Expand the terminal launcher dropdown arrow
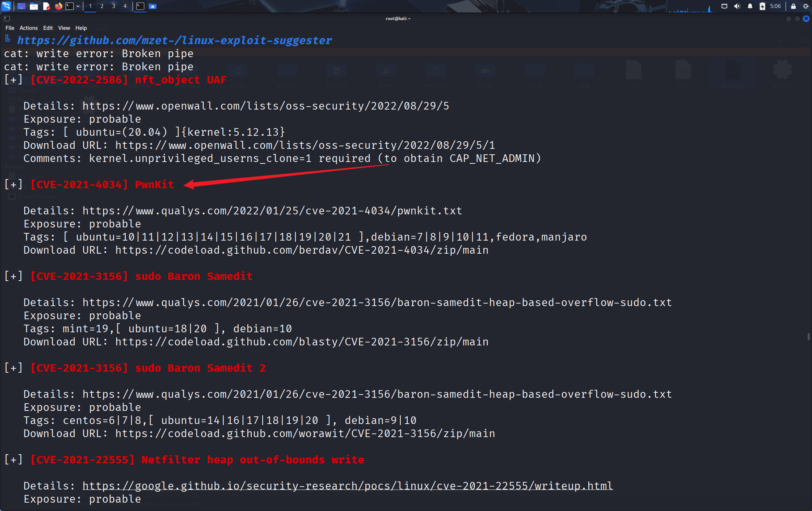812x511 pixels. [78, 6]
